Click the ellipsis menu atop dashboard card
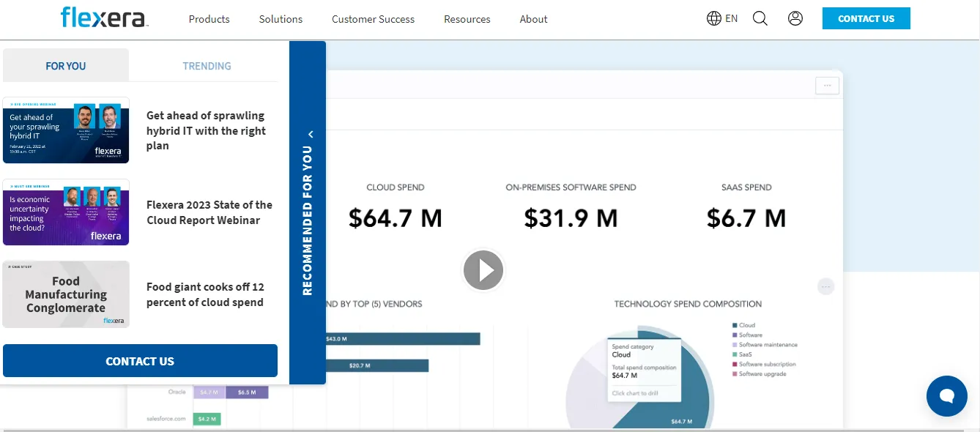This screenshot has height=432, width=980. tap(827, 86)
